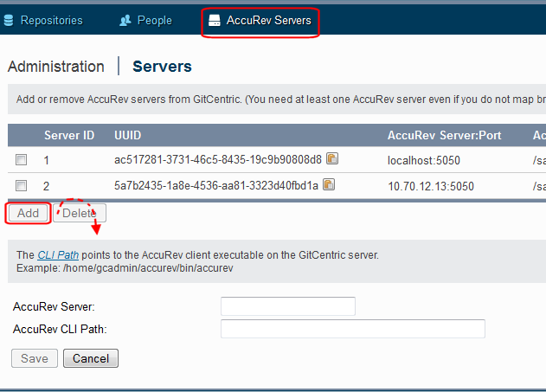
Task: Click the People users icon
Action: click(125, 21)
